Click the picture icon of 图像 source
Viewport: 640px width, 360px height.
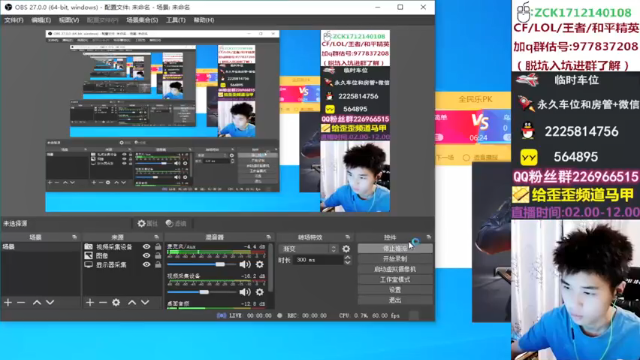click(89, 256)
